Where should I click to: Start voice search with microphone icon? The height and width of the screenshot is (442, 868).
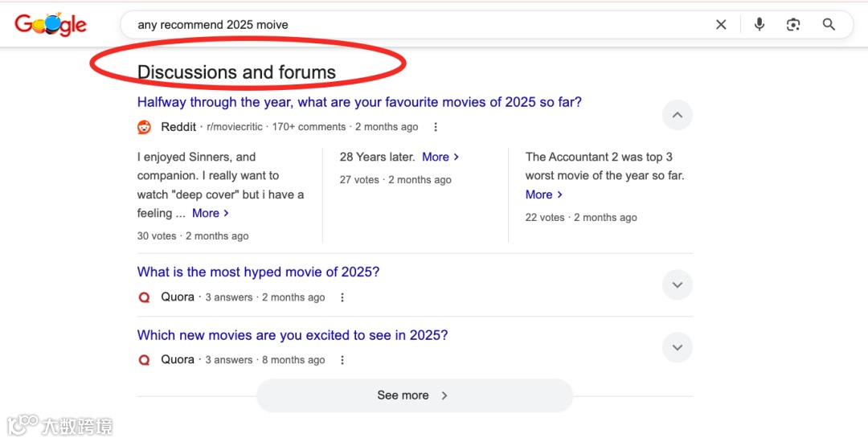[759, 25]
